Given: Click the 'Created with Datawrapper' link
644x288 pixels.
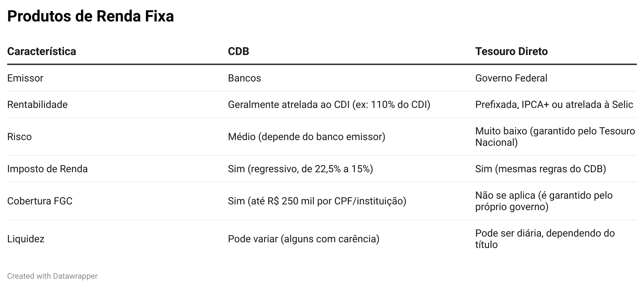Looking at the screenshot, I should point(52,276).
